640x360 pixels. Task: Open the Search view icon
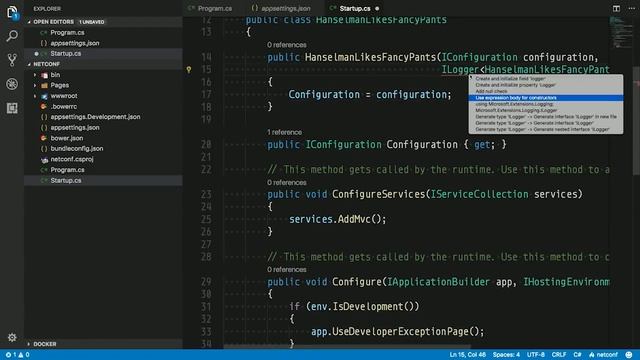[12, 36]
